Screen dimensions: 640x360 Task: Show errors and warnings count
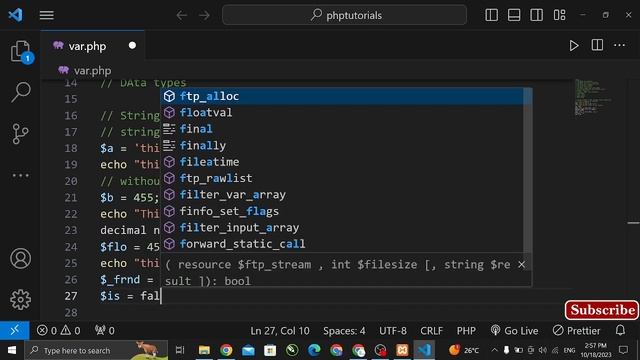pyautogui.click(x=58, y=330)
